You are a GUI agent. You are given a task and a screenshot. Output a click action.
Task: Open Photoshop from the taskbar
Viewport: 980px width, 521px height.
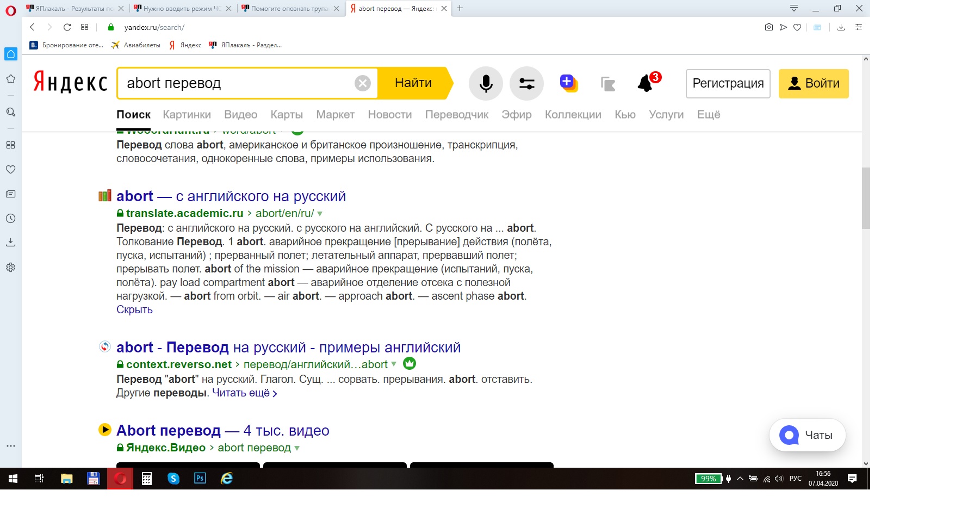tap(200, 479)
